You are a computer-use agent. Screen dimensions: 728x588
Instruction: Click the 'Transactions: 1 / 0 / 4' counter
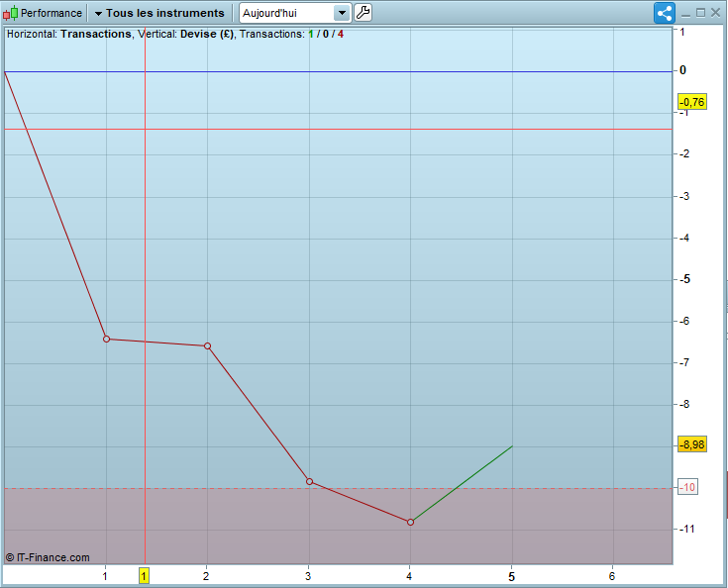[291, 34]
